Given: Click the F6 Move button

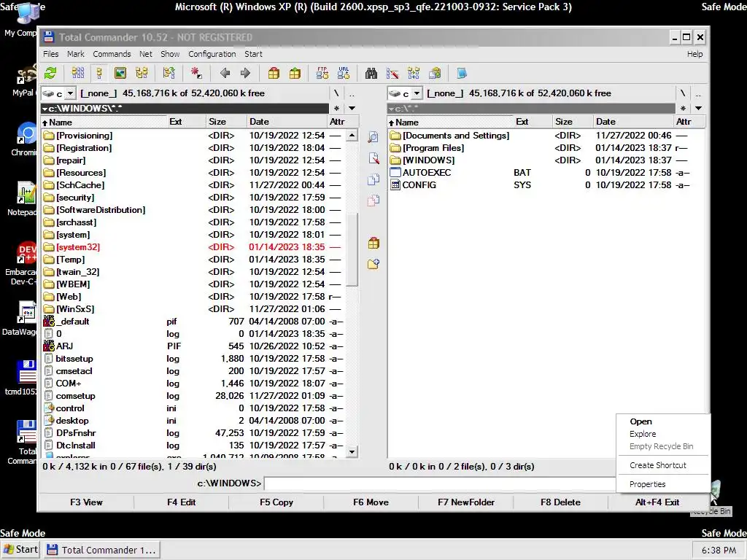Looking at the screenshot, I should click(x=371, y=502).
